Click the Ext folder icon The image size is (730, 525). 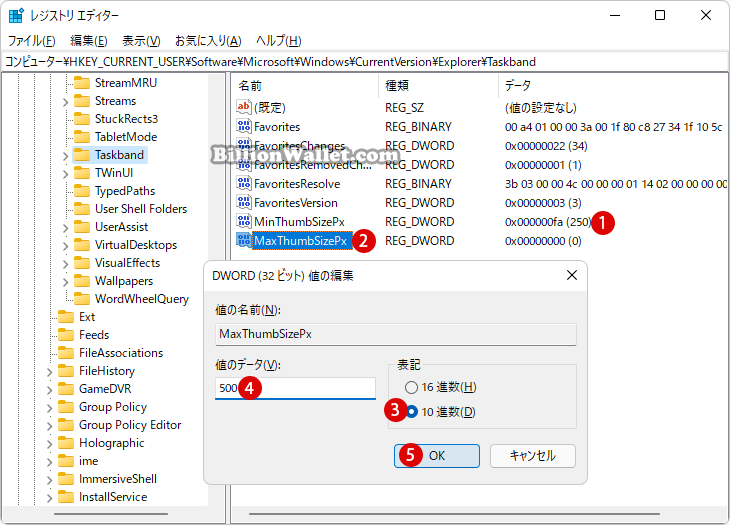(x=66, y=317)
